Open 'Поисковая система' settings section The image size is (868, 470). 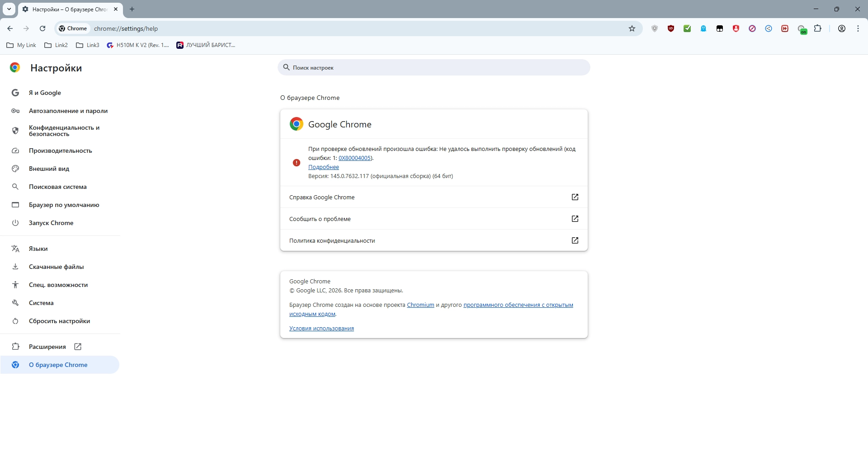(x=60, y=187)
